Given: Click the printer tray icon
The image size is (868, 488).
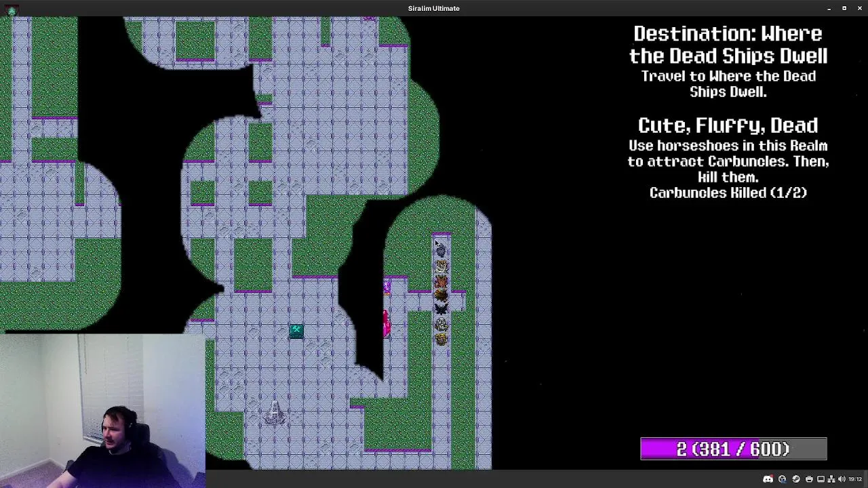Looking at the screenshot, I should click(809, 479).
